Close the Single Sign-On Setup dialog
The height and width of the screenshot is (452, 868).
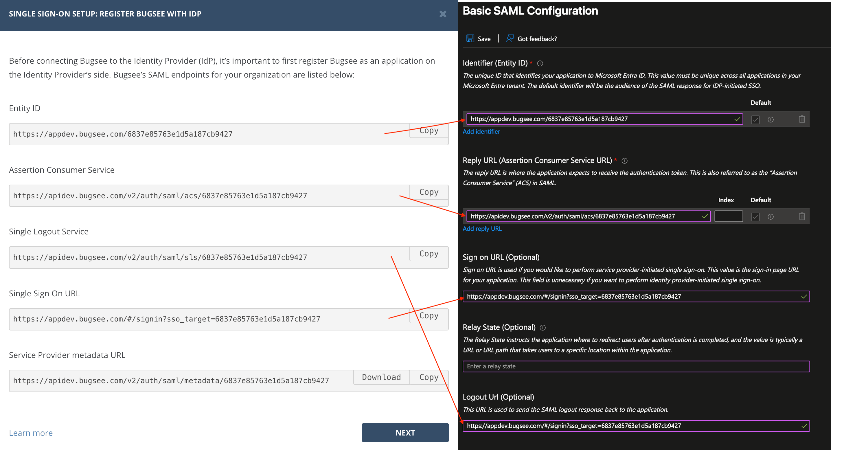(443, 14)
